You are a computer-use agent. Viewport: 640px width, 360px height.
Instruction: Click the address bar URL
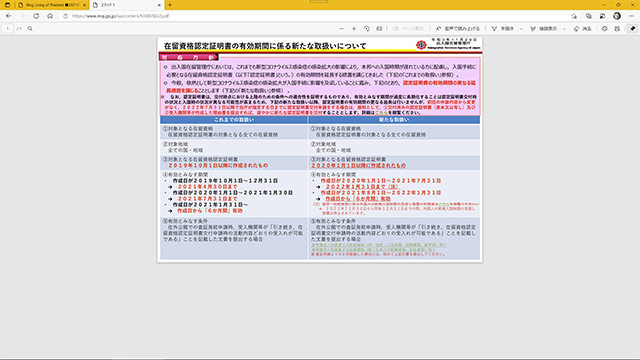click(120, 16)
